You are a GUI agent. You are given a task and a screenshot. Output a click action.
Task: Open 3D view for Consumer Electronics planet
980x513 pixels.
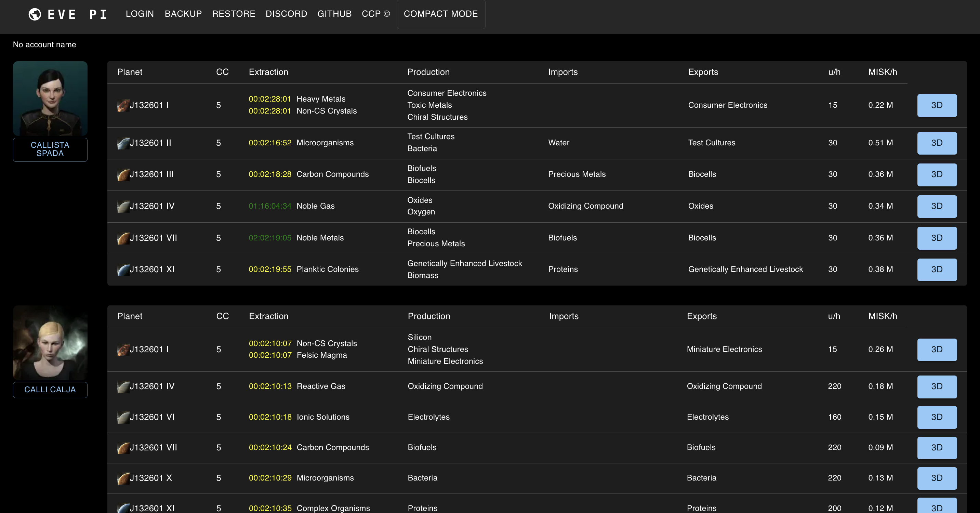pos(936,105)
